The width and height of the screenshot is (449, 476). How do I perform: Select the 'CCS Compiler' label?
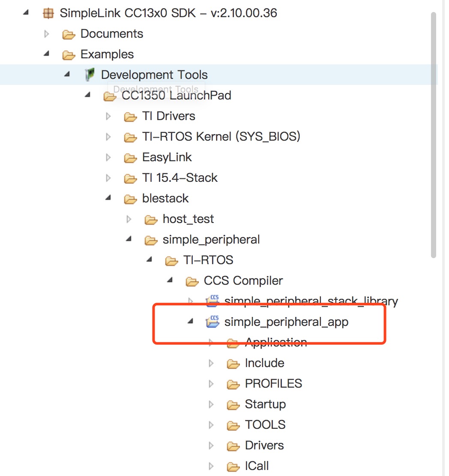point(243,281)
